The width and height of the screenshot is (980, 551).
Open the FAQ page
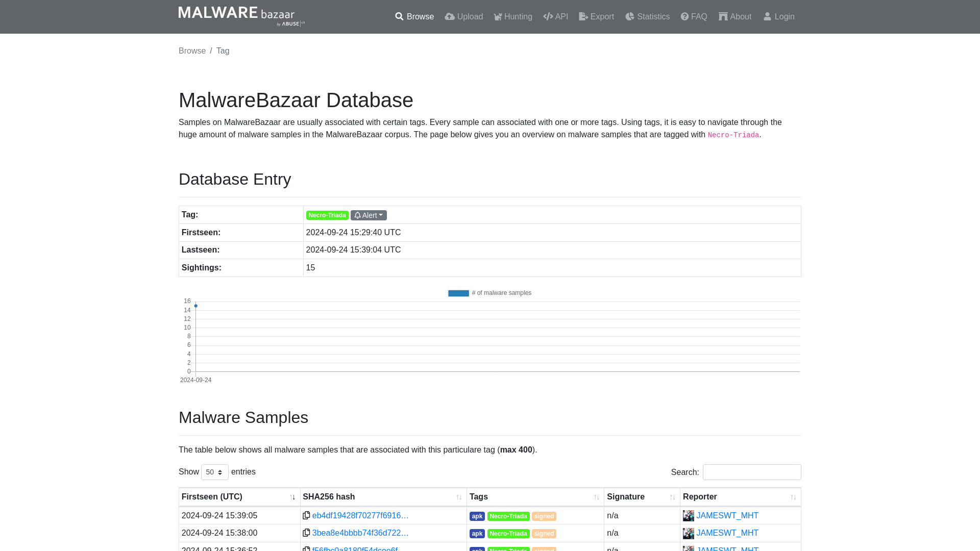[x=694, y=17]
